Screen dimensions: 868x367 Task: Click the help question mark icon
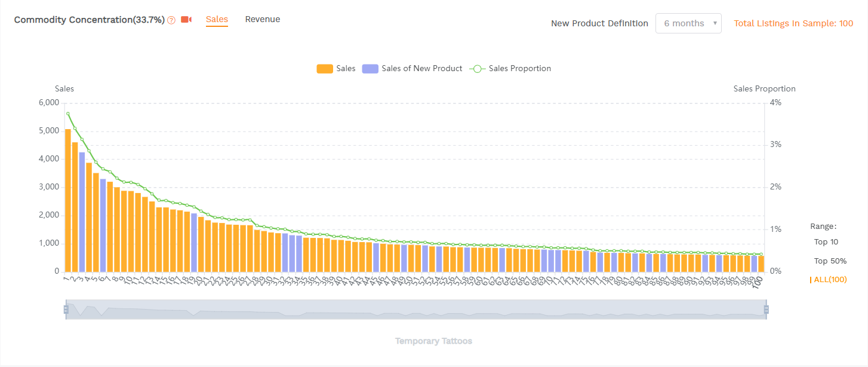[171, 20]
